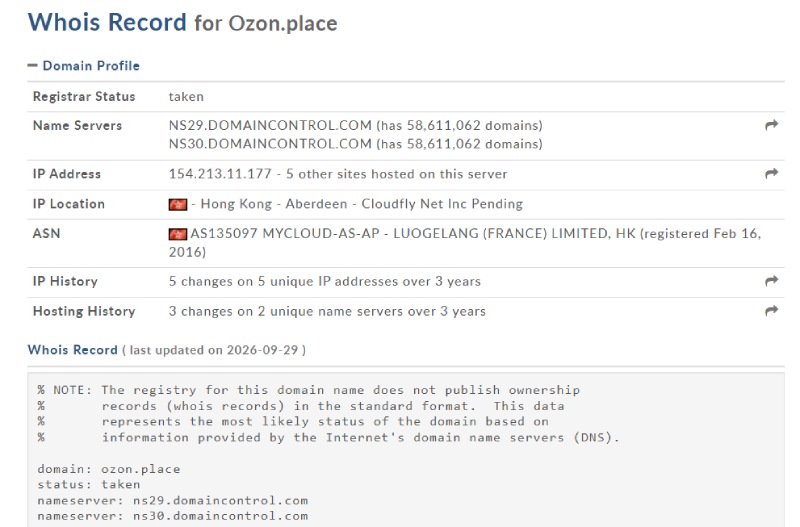Image resolution: width=800 pixels, height=527 pixels.
Task: Open Hosting History row arrow icon
Action: (771, 310)
